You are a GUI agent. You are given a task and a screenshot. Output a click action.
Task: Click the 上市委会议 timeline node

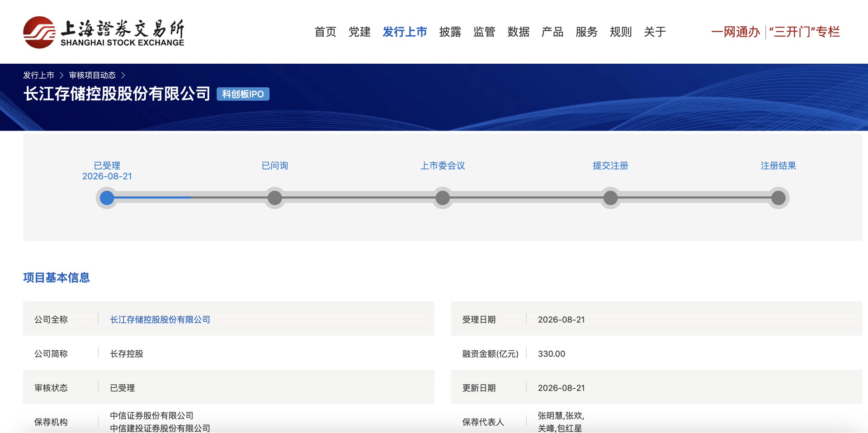[x=443, y=198]
